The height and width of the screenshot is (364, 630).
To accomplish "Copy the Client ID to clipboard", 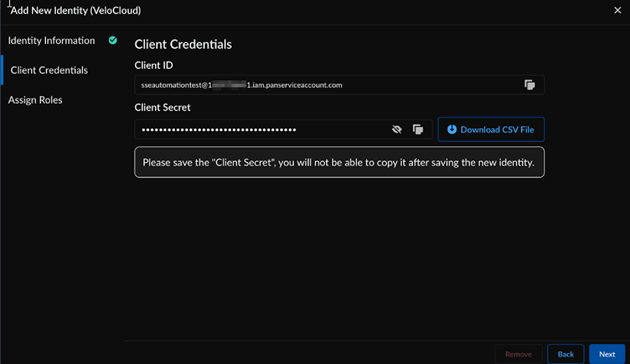I will click(x=530, y=85).
